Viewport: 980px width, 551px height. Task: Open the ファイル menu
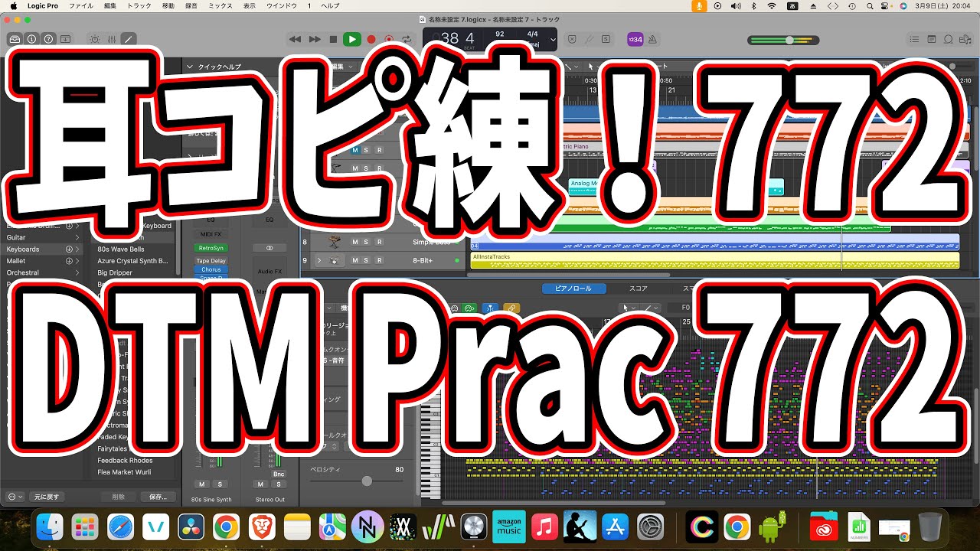pyautogui.click(x=80, y=5)
